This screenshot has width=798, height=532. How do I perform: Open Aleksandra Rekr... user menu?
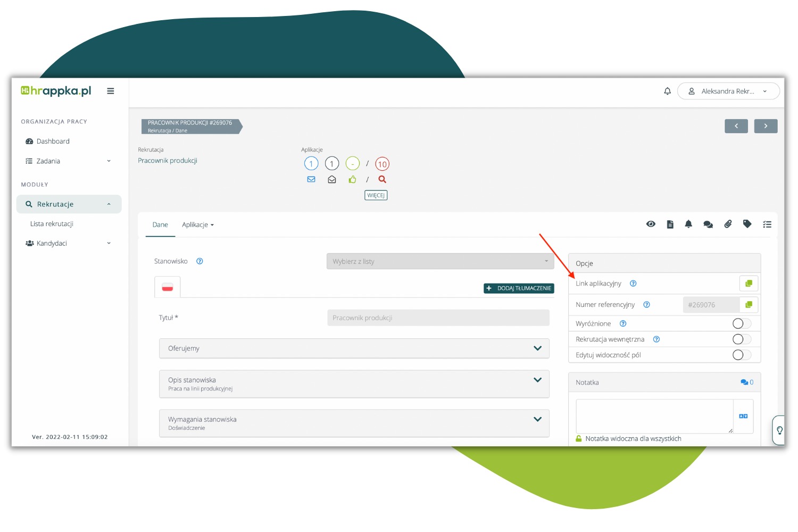tap(728, 92)
